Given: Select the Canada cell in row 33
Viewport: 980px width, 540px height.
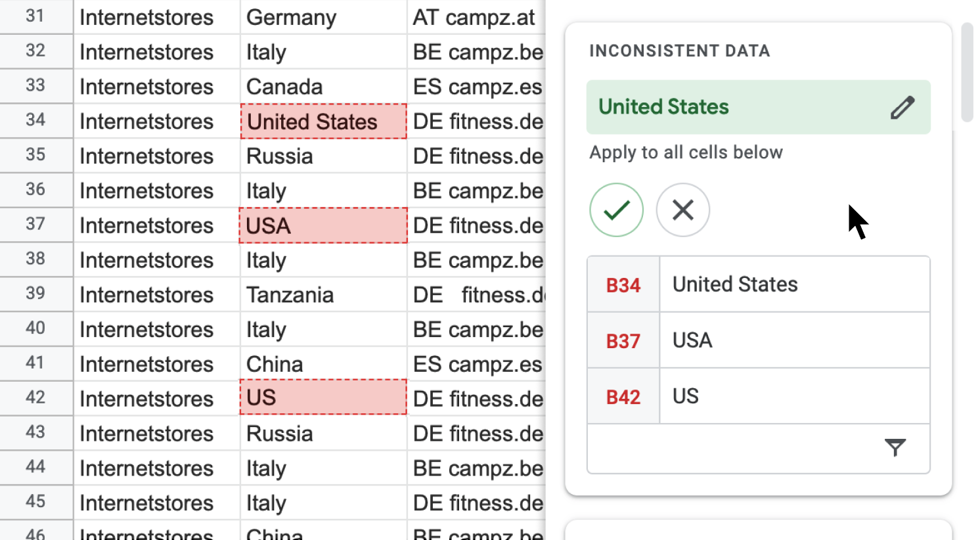Looking at the screenshot, I should (324, 87).
